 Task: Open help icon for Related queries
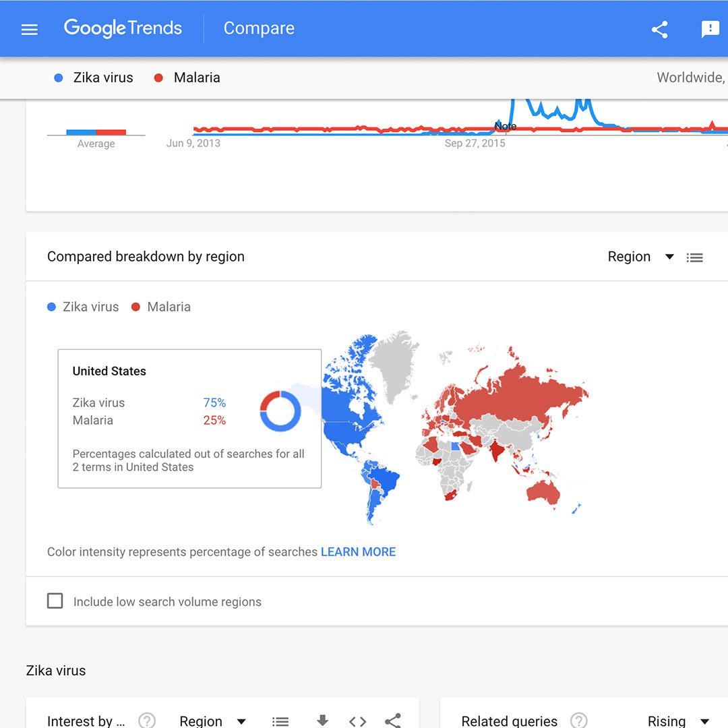tap(578, 721)
